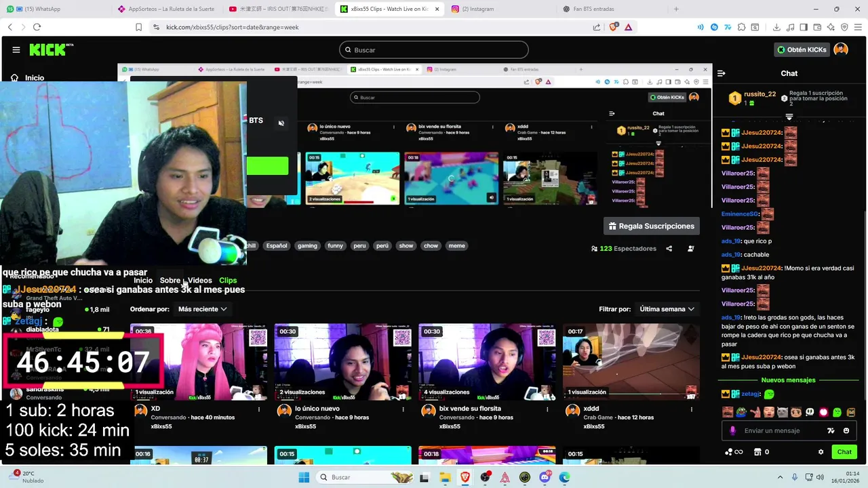
Task: Open options menu for xddd clip
Action: [692, 409]
